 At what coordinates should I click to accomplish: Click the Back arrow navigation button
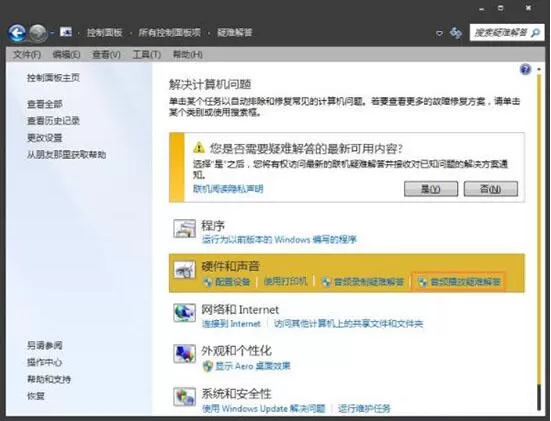[17, 33]
